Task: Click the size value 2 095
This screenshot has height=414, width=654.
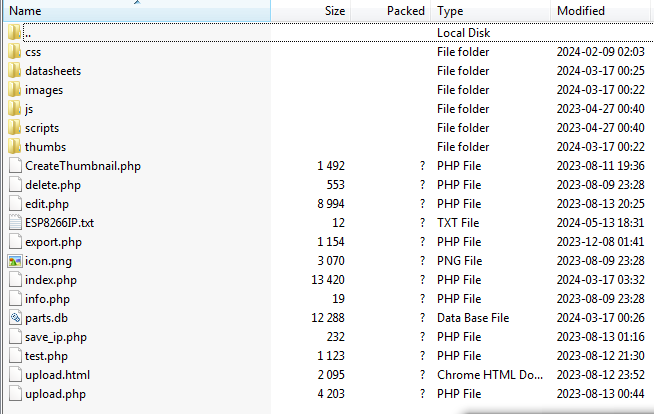Action: coord(331,375)
